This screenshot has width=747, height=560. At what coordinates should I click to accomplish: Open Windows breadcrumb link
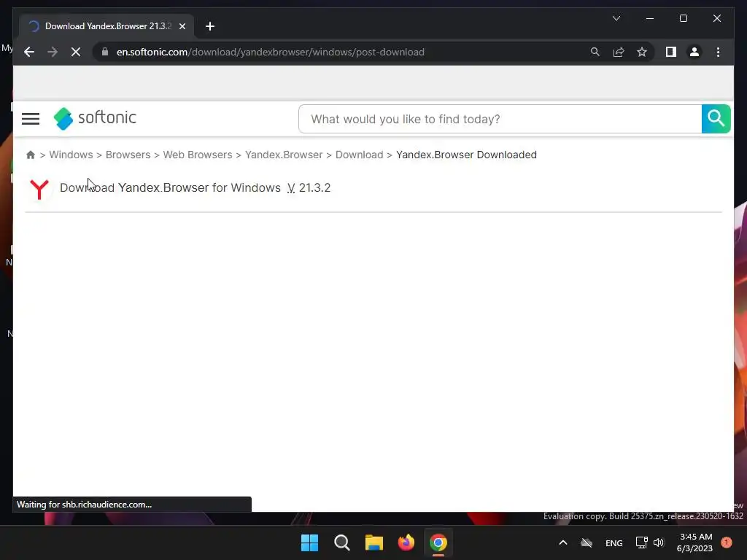71,155
